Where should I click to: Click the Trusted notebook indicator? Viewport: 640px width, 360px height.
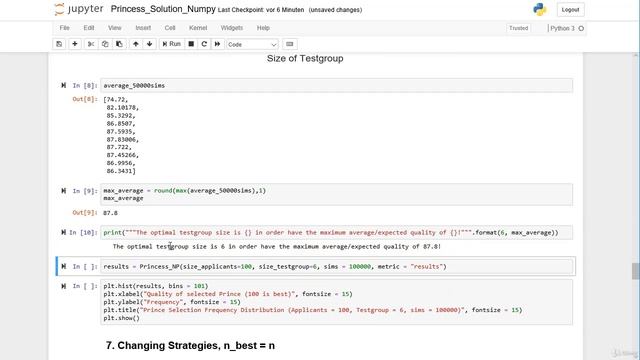[518, 28]
